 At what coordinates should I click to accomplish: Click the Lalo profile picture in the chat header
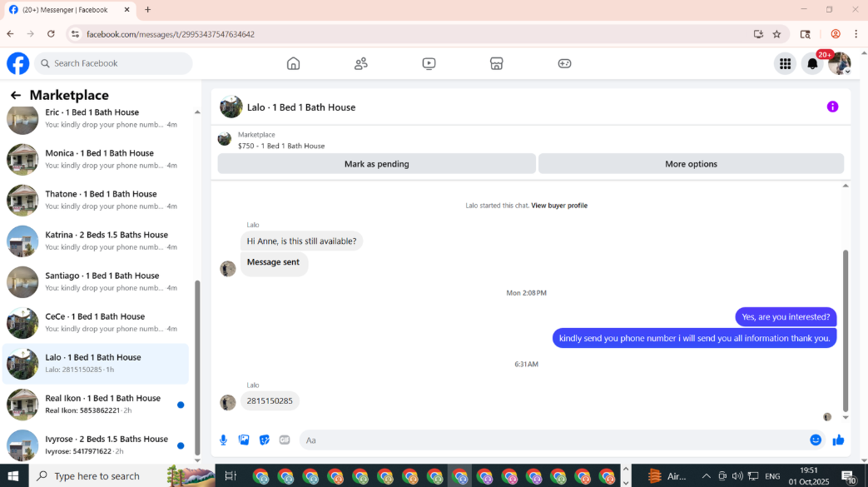[x=231, y=107]
